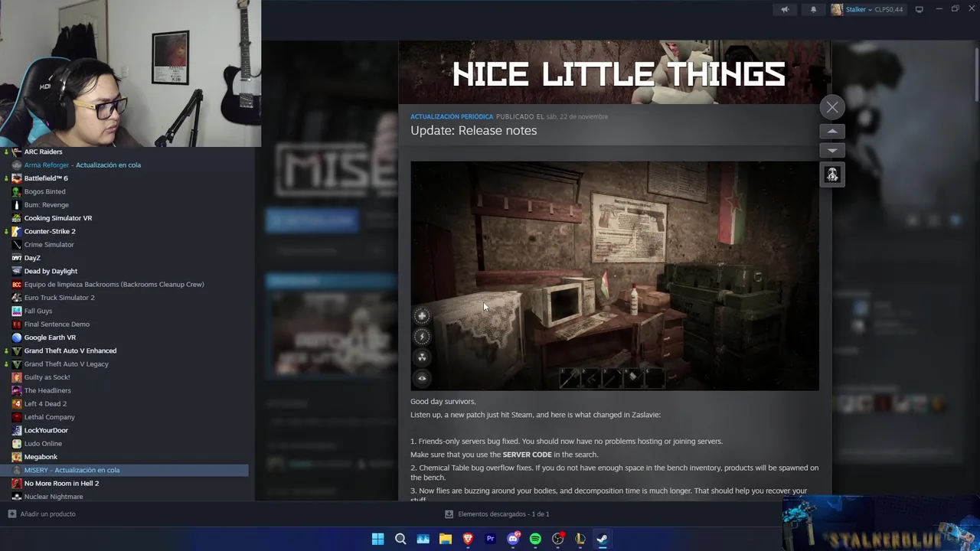Open Elementos descargados 1 de 1 downloads
Screen dimensions: 980x551
[x=503, y=514]
